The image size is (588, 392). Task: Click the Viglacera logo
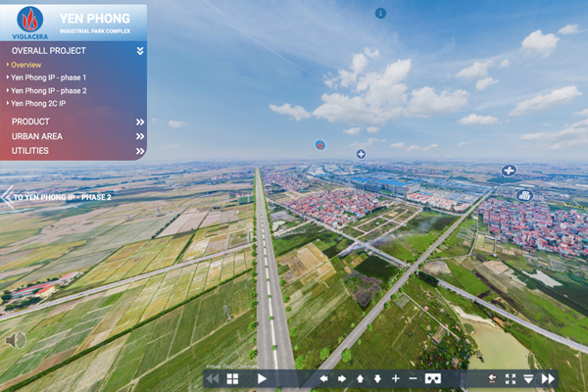tap(29, 22)
